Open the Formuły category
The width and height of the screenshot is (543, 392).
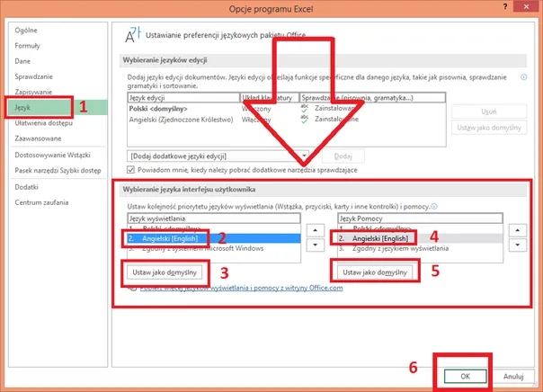[29, 45]
